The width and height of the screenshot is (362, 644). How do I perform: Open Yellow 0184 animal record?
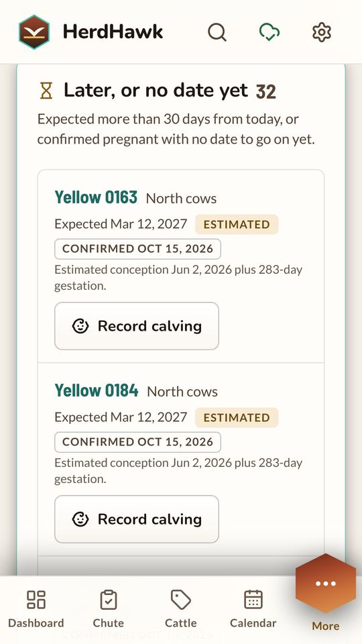(x=97, y=390)
